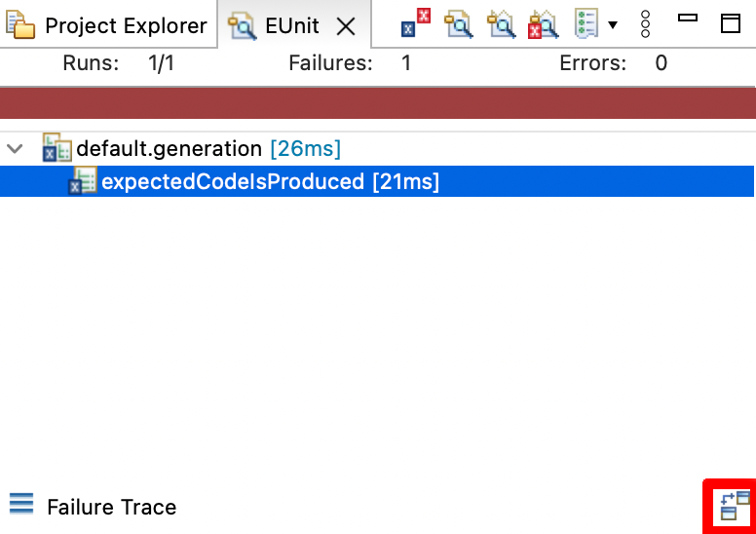Click the Rerun Failed Tests icon
Viewport: 756px width, 534px height.
point(544,25)
